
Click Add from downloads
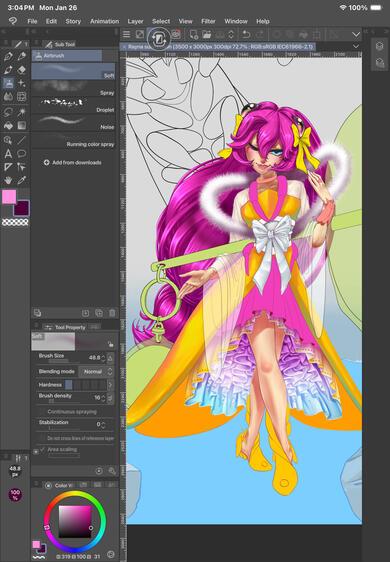72,162
